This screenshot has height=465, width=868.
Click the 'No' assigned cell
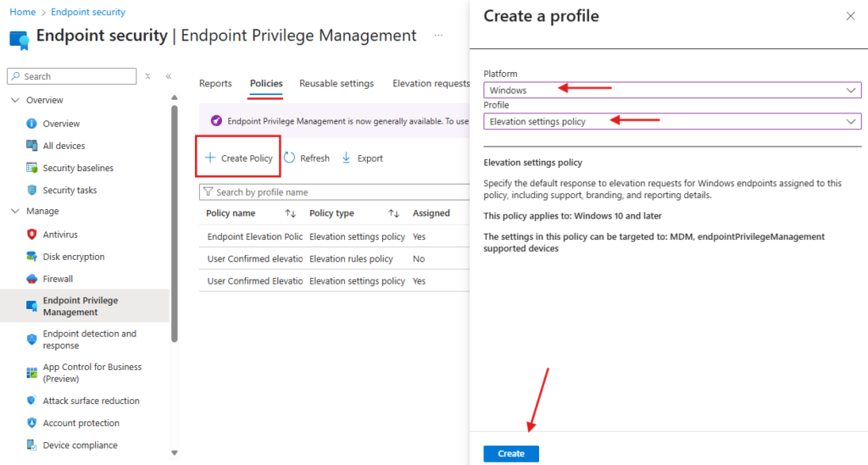(419, 259)
